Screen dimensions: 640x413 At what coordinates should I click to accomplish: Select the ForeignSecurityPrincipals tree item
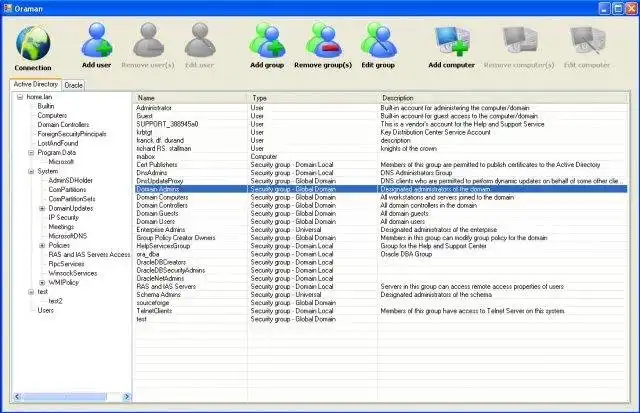(x=72, y=134)
